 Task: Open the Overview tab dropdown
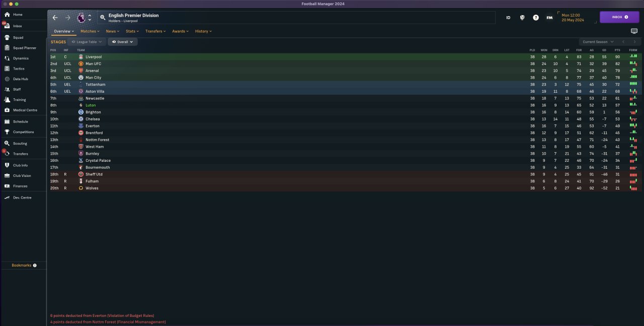[x=64, y=31]
